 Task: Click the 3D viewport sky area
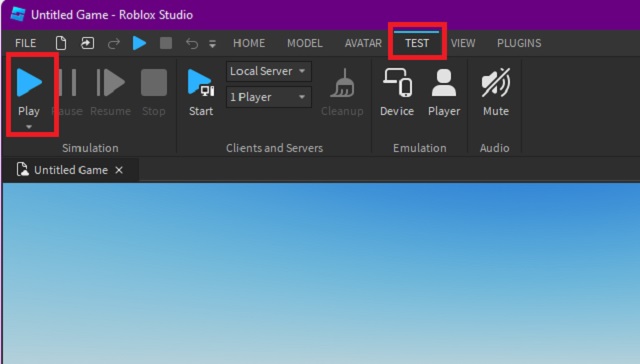click(321, 273)
